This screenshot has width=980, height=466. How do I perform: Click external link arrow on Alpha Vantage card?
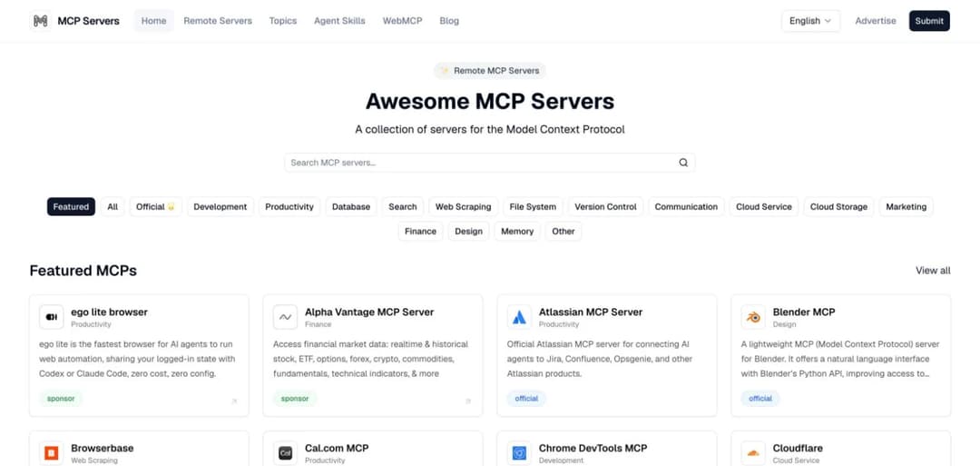coord(468,401)
